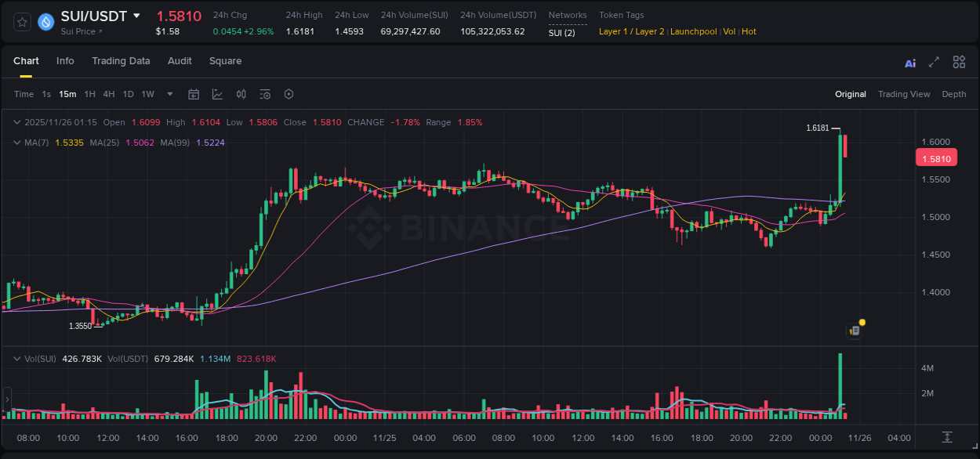Viewport: 980px width, 459px height.
Task: Click the SUI coin logo
Action: coord(45,21)
